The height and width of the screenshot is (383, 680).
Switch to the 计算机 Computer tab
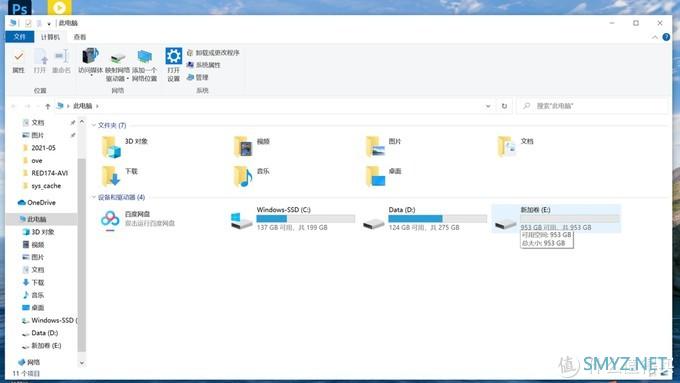[x=50, y=37]
